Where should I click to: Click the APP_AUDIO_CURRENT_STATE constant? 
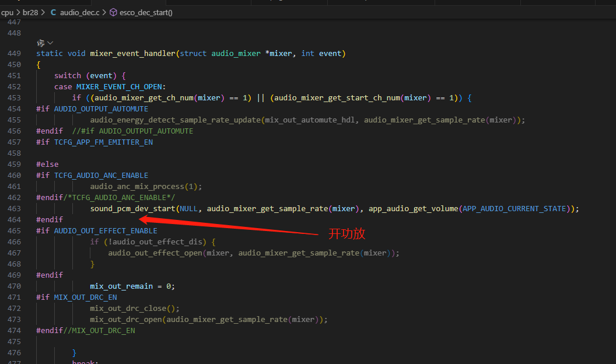coord(514,208)
